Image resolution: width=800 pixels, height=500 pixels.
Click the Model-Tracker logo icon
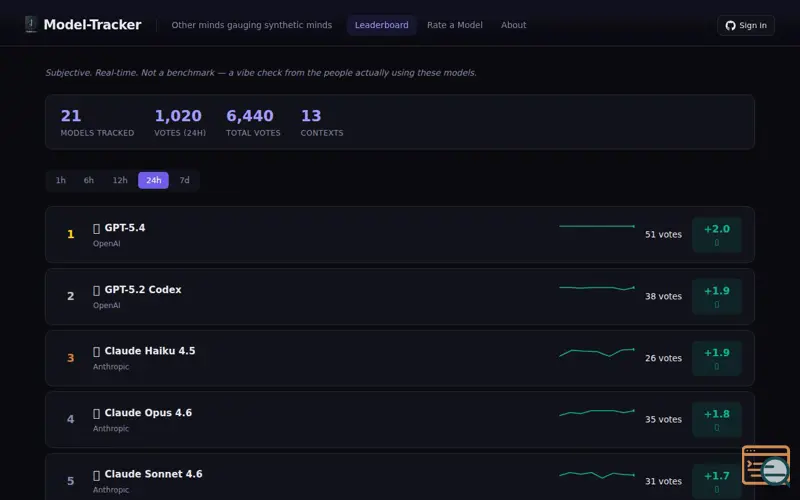point(31,24)
